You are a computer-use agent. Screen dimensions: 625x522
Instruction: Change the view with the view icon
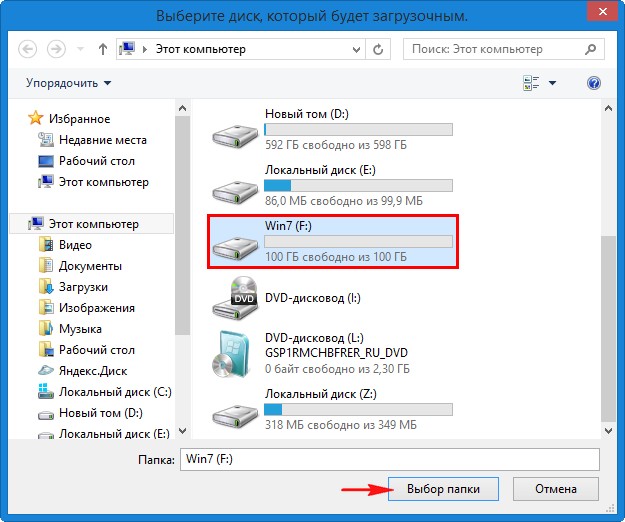531,83
